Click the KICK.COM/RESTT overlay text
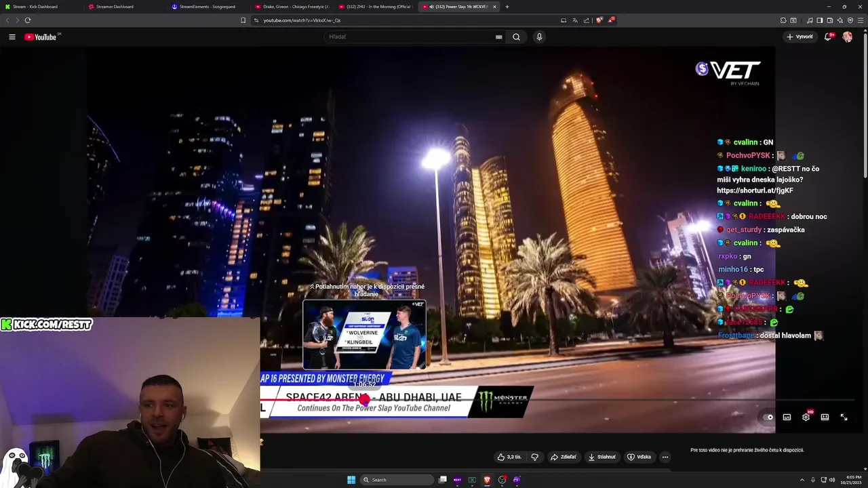This screenshot has height=488, width=868. [x=46, y=325]
